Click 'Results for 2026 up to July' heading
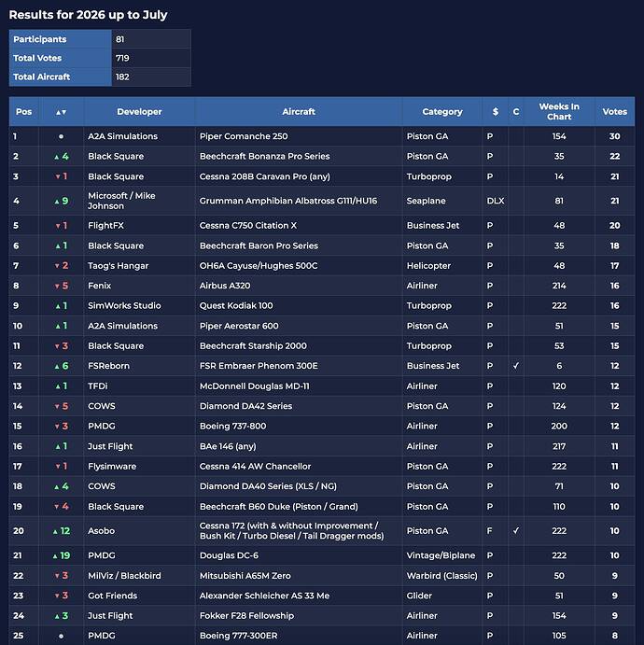 point(88,15)
